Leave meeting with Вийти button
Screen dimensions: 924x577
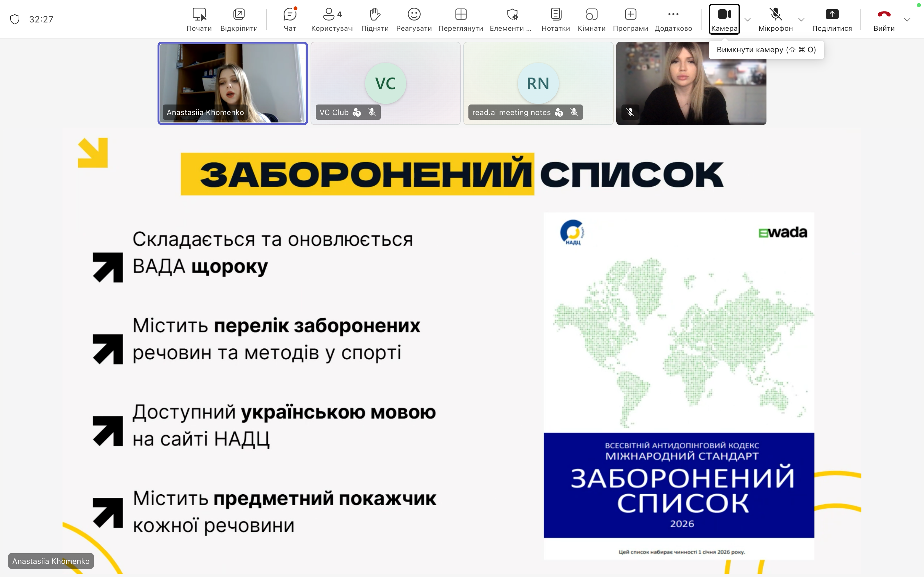click(x=884, y=19)
